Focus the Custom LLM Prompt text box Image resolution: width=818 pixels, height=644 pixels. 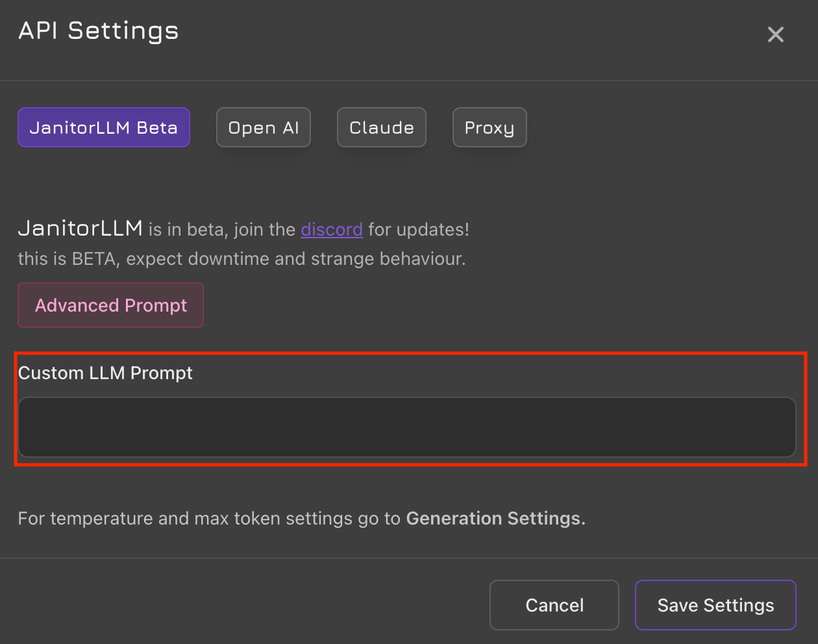pos(406,427)
